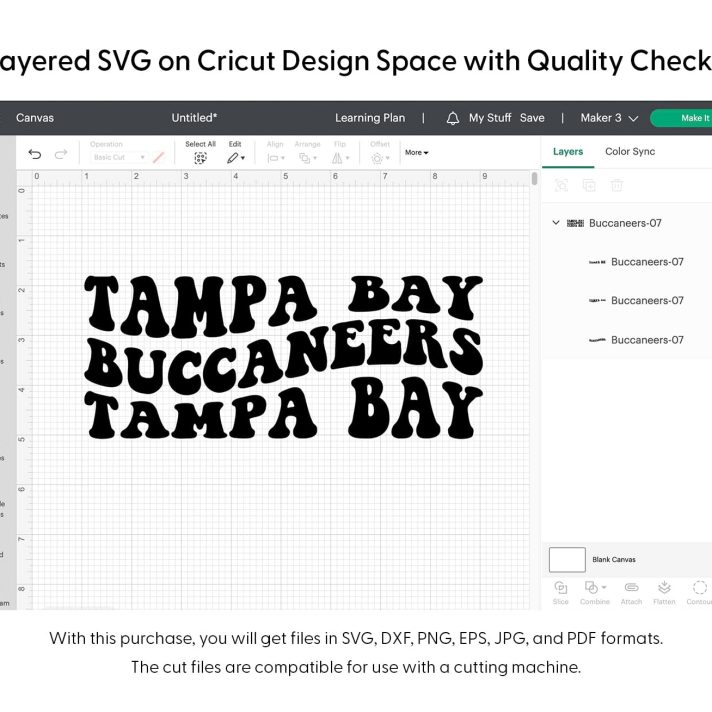Open the Canvas menu label
Viewport: 712px width, 712px height.
(35, 118)
